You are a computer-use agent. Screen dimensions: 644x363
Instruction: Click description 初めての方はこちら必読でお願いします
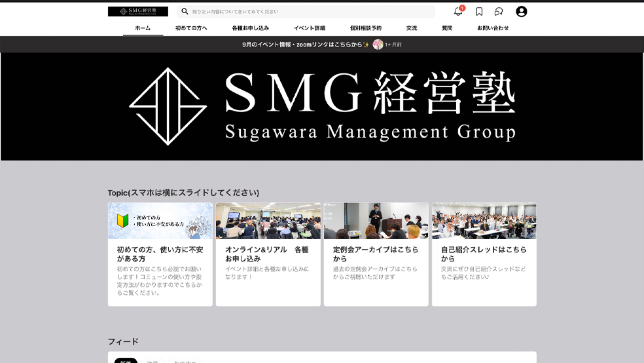pos(159,281)
